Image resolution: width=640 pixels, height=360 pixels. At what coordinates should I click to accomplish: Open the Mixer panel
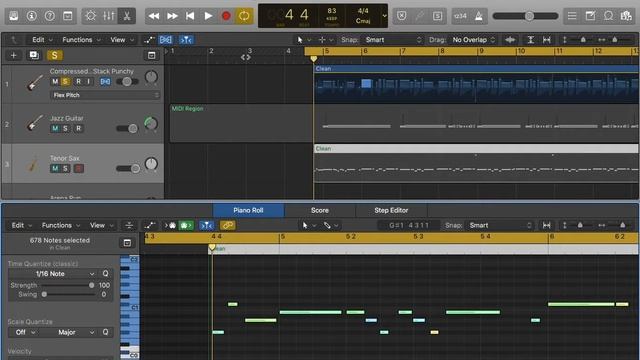109,16
